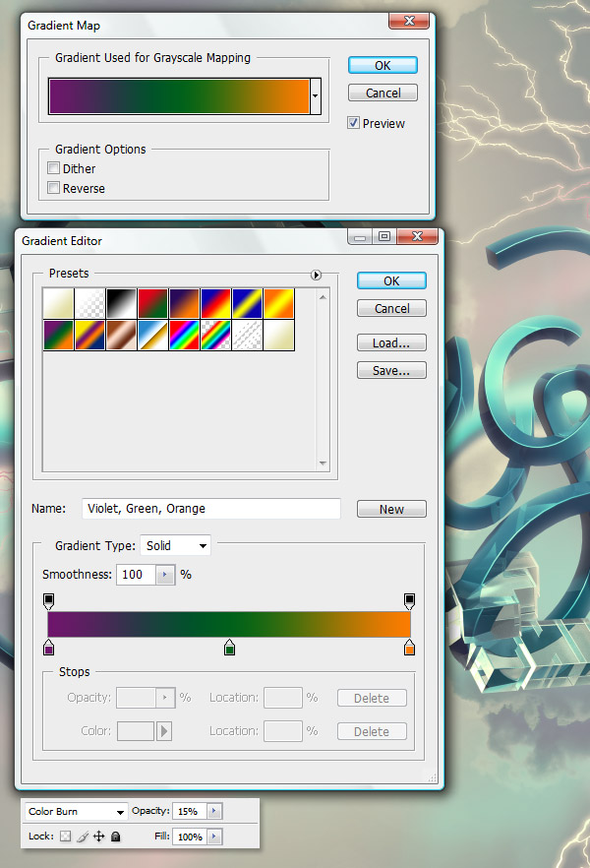Click the Smoothness value field
Screen dimensions: 590x868
(x=136, y=575)
